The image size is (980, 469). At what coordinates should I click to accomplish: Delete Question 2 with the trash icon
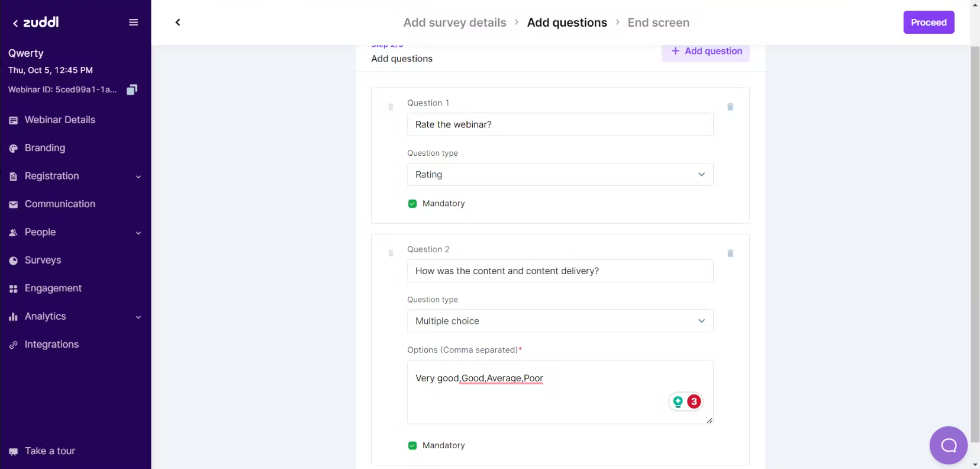click(x=730, y=253)
